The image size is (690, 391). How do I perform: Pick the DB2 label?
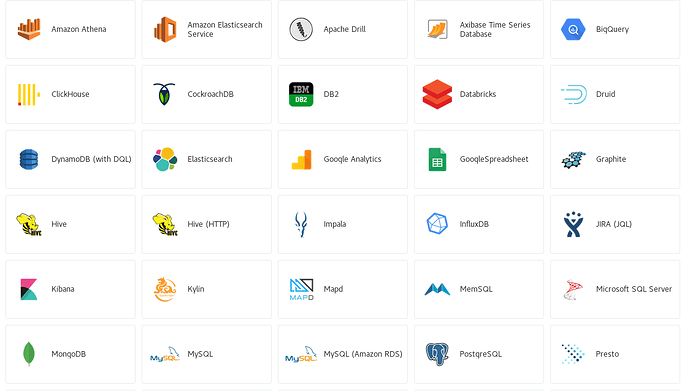click(x=331, y=94)
